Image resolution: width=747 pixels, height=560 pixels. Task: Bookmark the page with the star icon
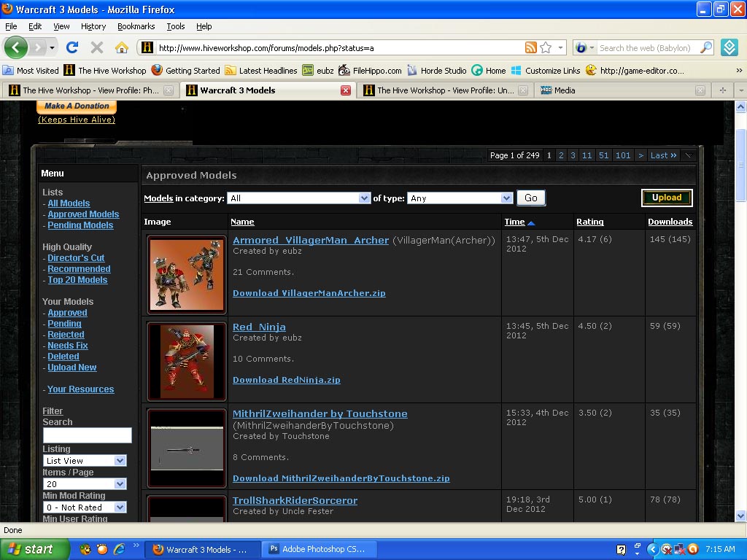coord(546,47)
